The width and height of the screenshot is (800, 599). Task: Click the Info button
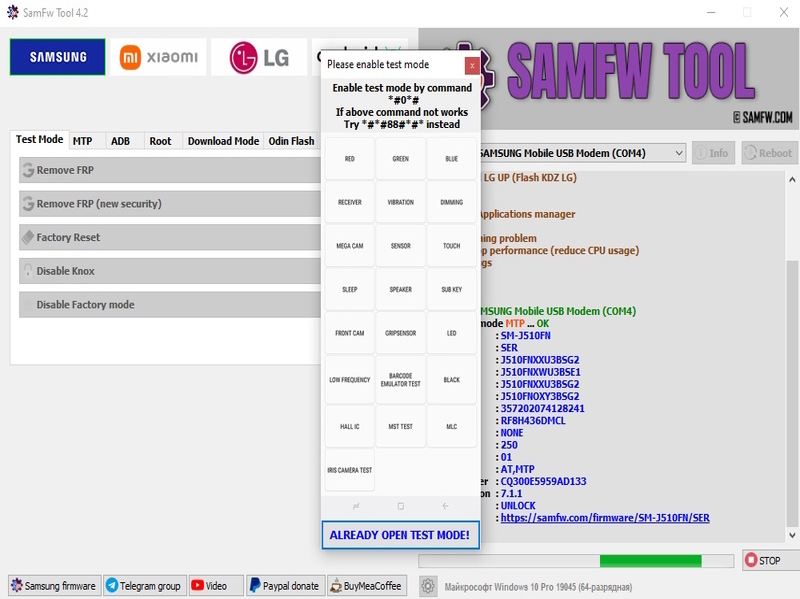tap(713, 153)
